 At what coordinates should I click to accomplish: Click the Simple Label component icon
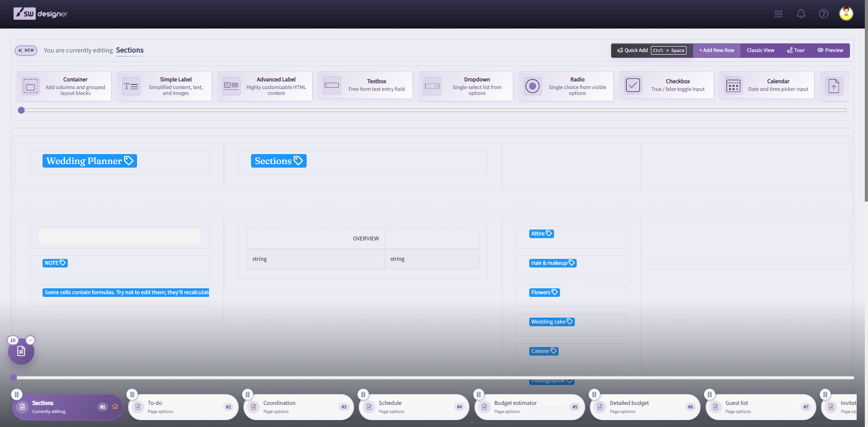[x=131, y=86]
